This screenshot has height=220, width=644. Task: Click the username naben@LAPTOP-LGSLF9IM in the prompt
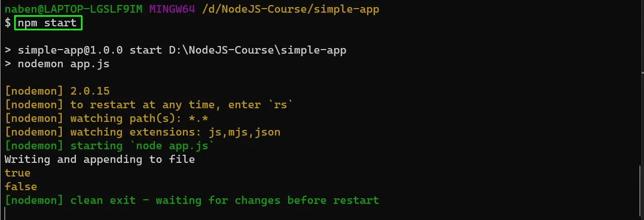(74, 9)
